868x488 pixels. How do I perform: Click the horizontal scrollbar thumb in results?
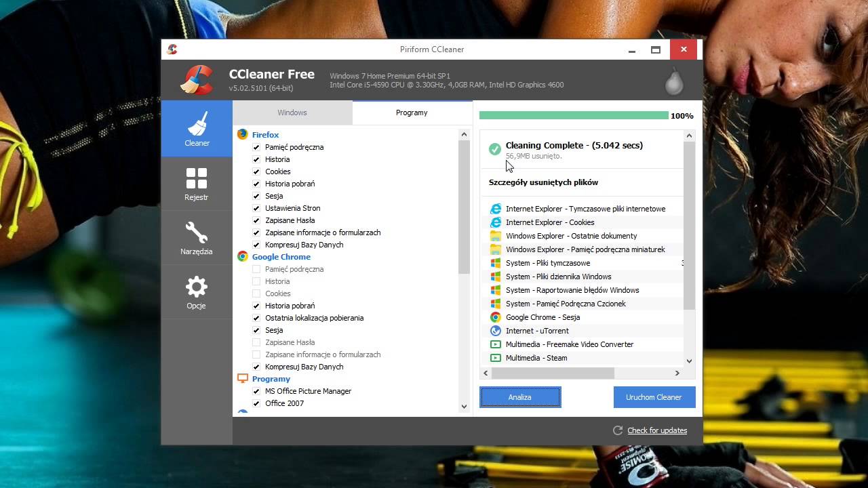(x=553, y=373)
